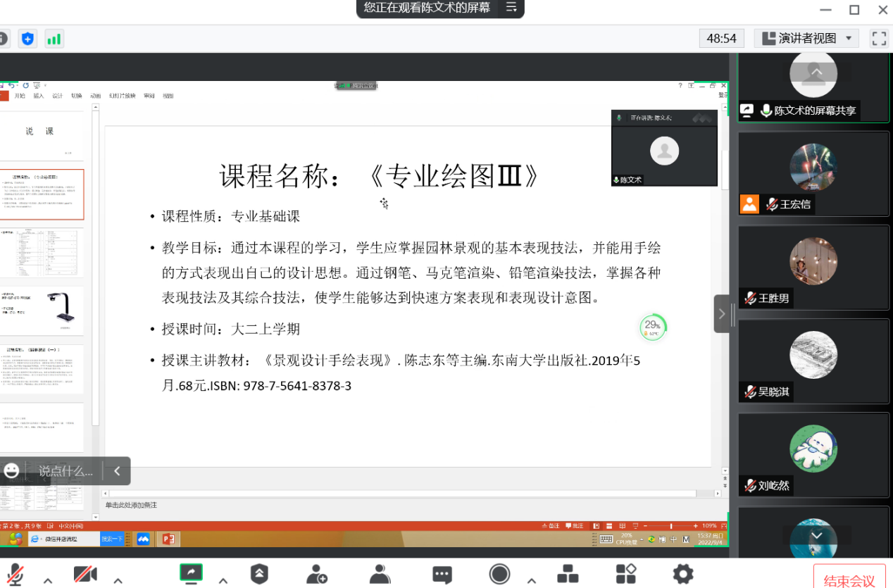Open the security shield icon in toolbar
893x588 pixels.
(259, 575)
